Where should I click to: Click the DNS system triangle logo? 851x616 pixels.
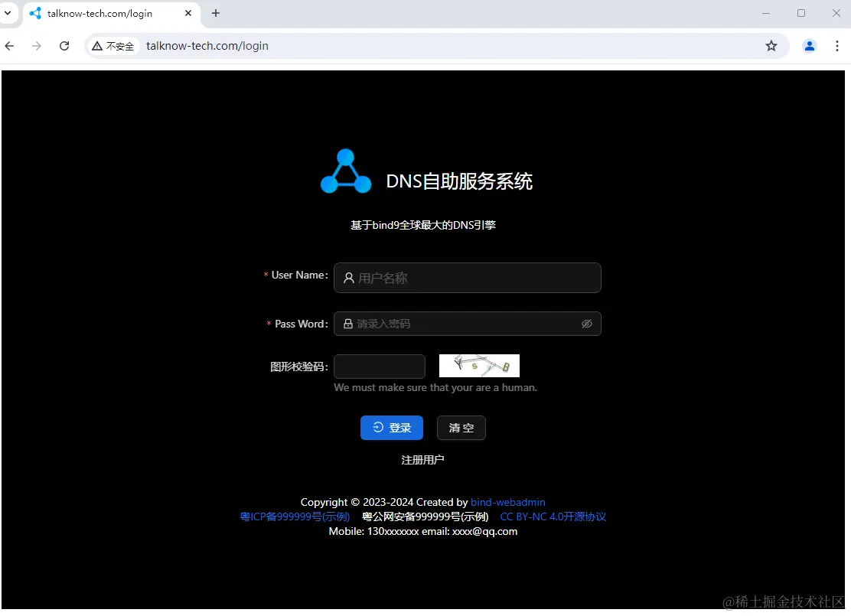click(x=346, y=171)
